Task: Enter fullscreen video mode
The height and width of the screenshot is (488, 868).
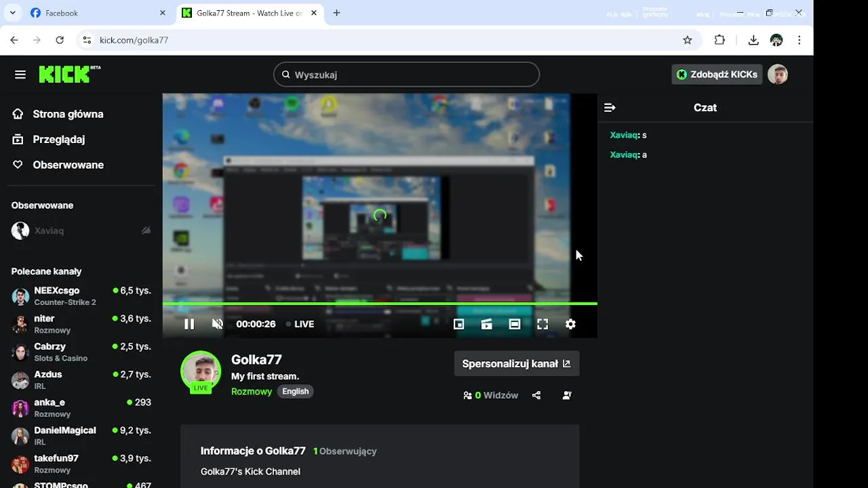Action: [x=542, y=324]
